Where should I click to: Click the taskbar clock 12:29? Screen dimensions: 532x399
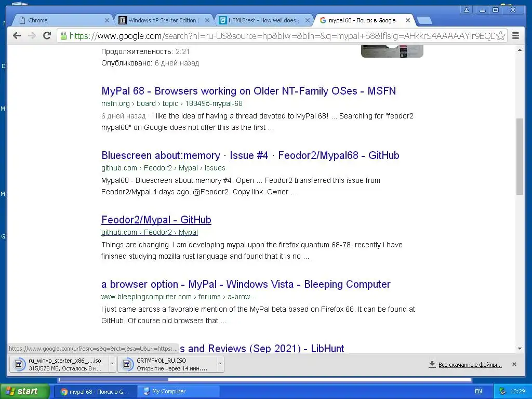click(x=517, y=392)
